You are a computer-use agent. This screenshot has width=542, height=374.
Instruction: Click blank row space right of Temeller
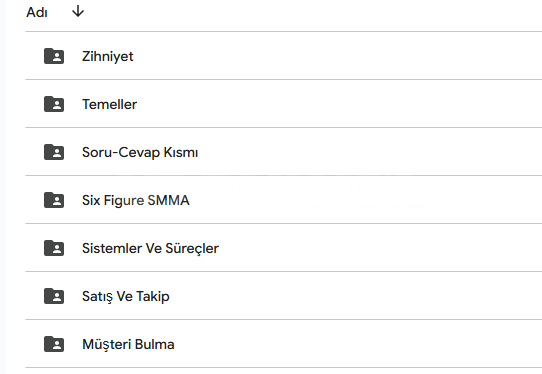point(340,104)
